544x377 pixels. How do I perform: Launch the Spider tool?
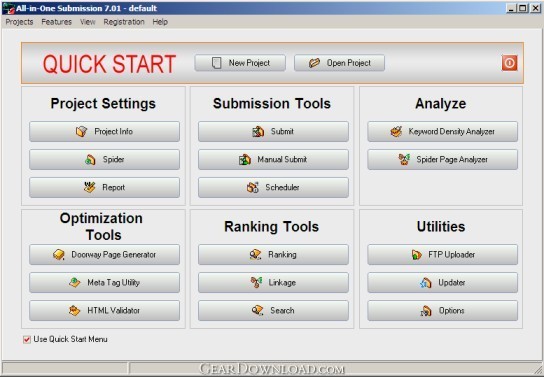(x=104, y=160)
